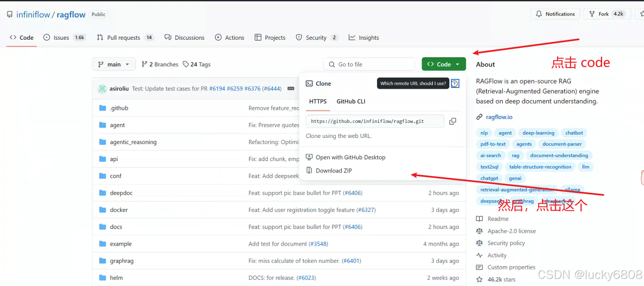
Task: Click the chatbot topic tag
Action: (x=574, y=133)
